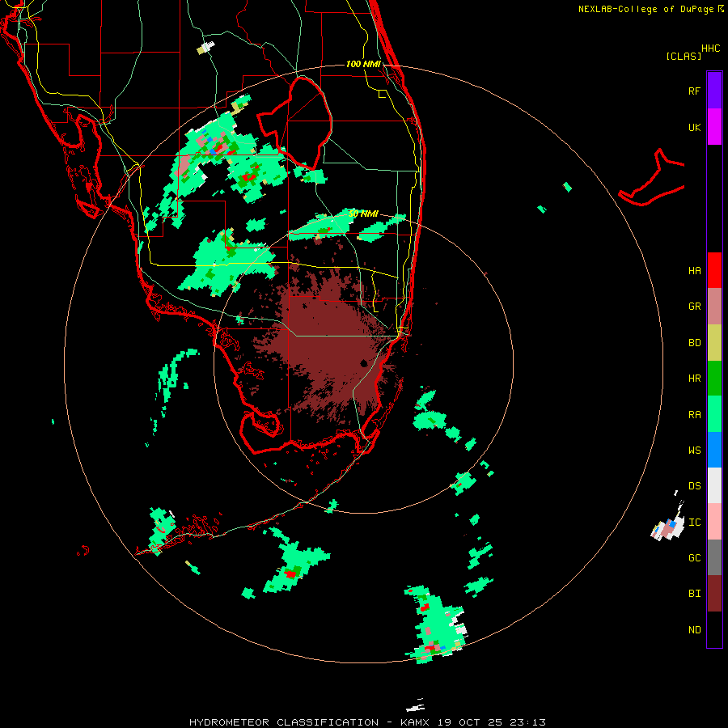The image size is (728, 728).
Task: Click the UK legend label
Action: pos(695,127)
